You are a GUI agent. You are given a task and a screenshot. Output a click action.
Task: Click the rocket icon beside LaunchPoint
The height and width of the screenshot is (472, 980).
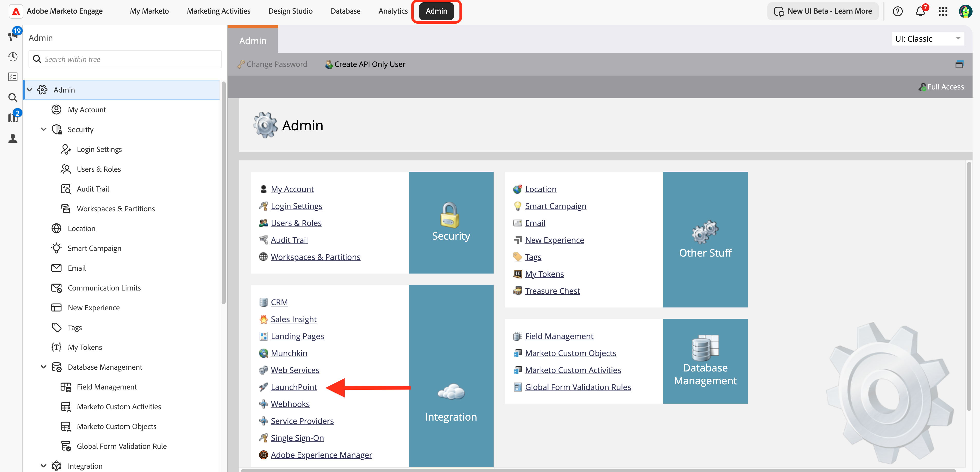[x=263, y=387]
